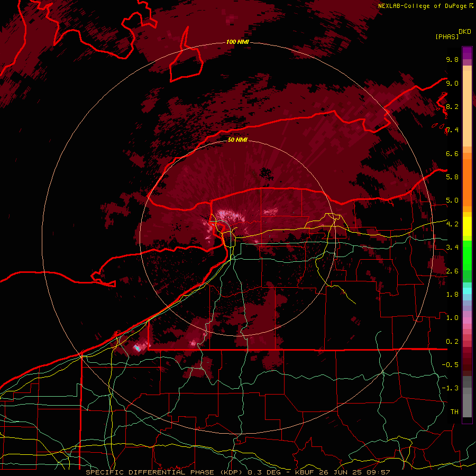Screen dimensions: 476x476
Task: Click the cyan high-KDP pixel near the lakeshore
Action: [138, 348]
